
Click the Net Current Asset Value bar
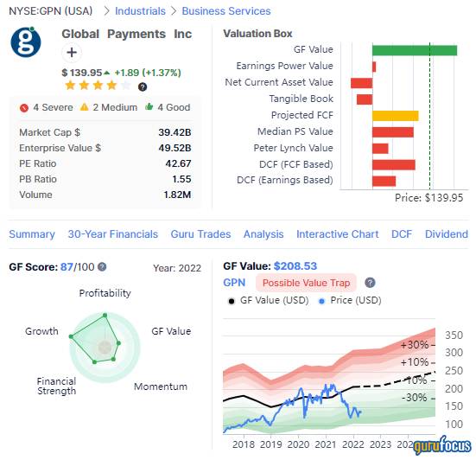coord(362,83)
